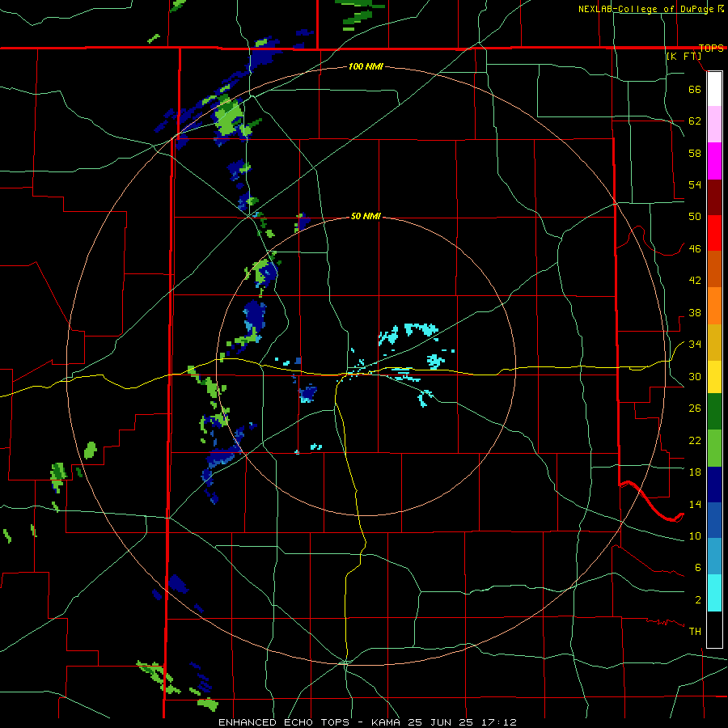
Task: Click the '50' legend value
Action: [x=695, y=217]
